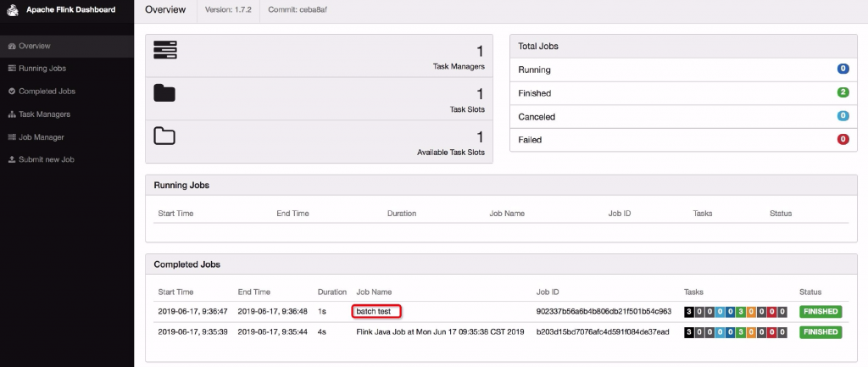868x367 pixels.
Task: Go to Completed Jobs in sidebar
Action: (67, 92)
